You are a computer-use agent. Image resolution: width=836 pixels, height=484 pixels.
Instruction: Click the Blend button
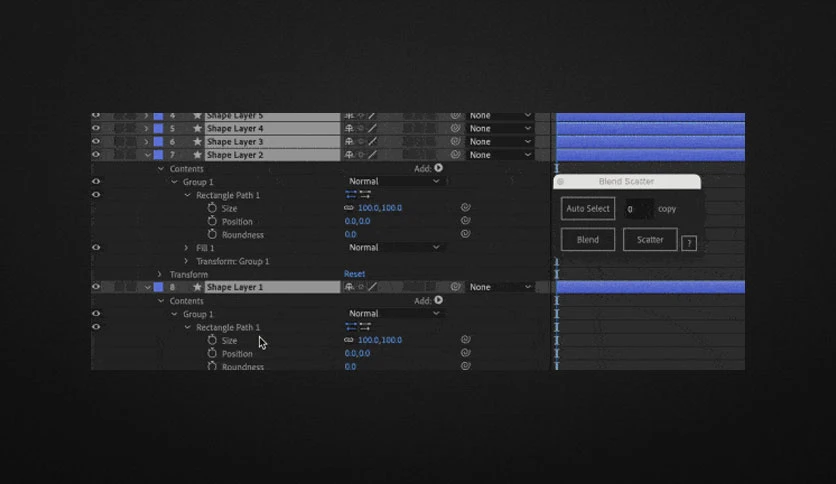(588, 239)
